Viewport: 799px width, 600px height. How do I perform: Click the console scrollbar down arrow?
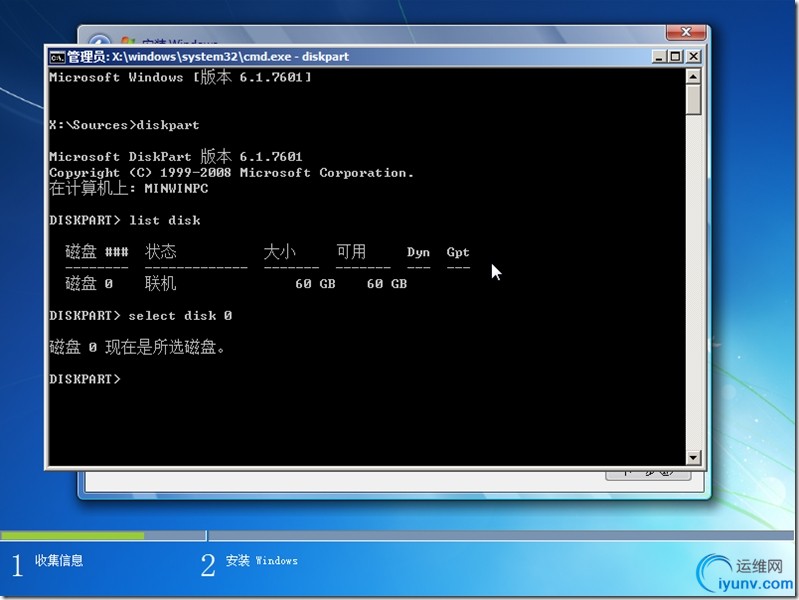[693, 457]
